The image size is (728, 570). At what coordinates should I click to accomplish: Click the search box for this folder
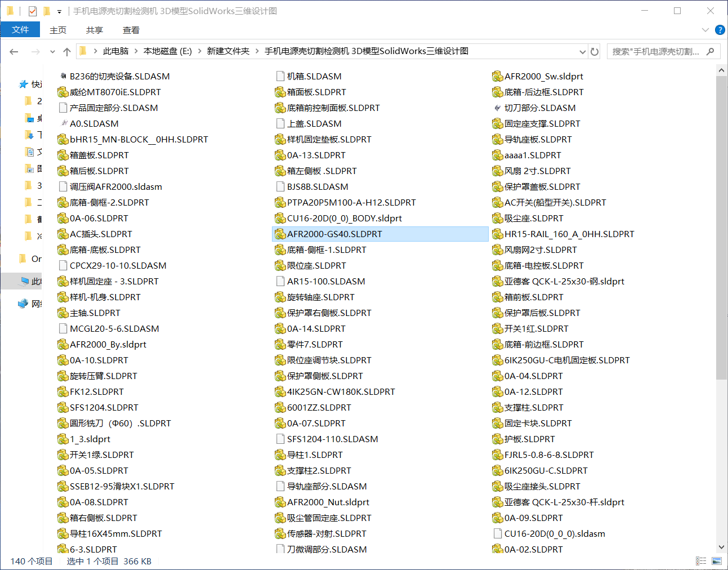click(656, 51)
